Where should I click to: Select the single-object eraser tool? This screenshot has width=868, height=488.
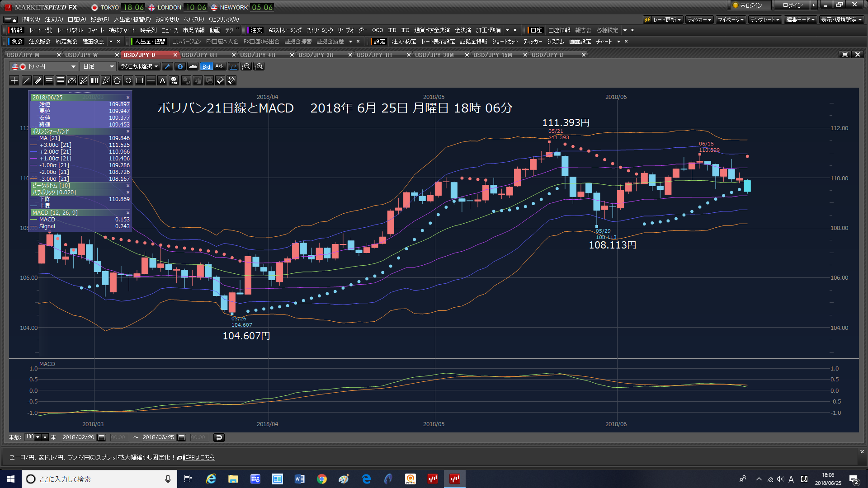point(220,80)
